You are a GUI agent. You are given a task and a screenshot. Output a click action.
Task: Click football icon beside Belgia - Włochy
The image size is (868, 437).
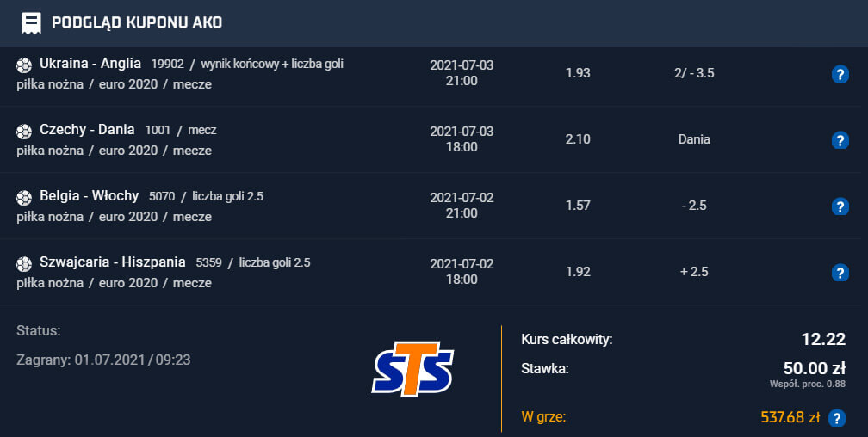tap(24, 198)
